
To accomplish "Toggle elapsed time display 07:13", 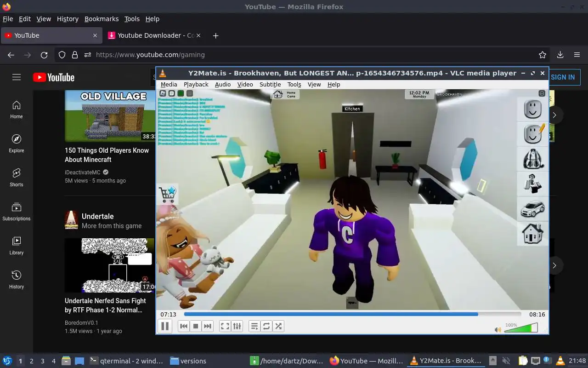I will [168, 315].
